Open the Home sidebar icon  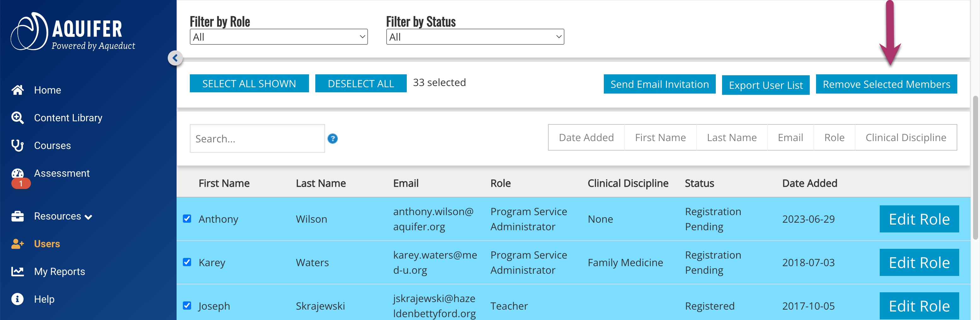(18, 90)
